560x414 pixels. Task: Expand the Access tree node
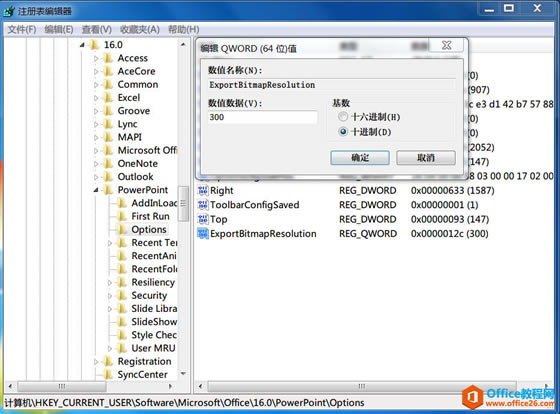click(x=96, y=58)
